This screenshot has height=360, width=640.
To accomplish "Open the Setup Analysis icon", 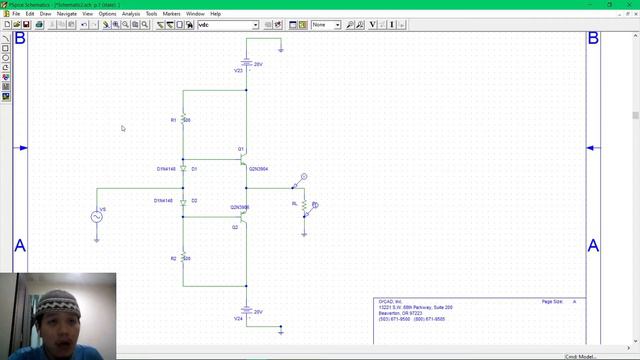I will point(293,25).
